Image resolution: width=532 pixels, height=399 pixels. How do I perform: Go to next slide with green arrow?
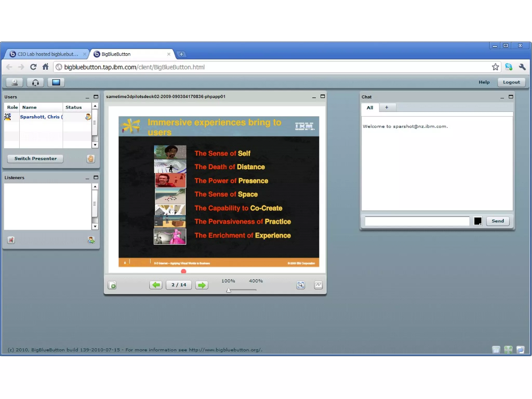coord(202,285)
